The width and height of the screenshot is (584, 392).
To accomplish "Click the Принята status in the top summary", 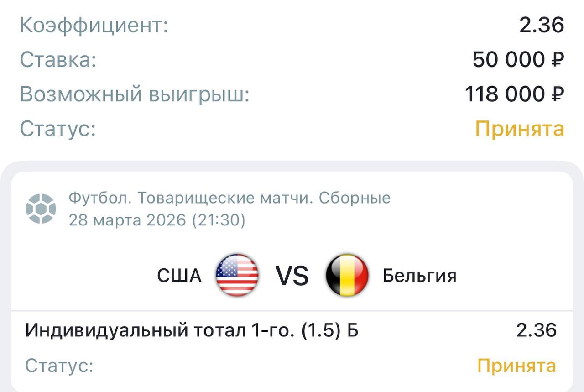I will [520, 129].
